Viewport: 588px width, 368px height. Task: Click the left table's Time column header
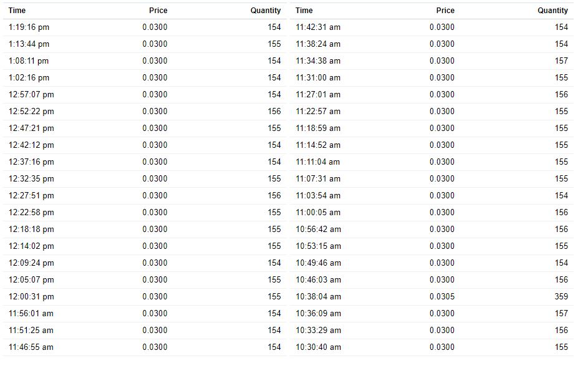tap(17, 11)
